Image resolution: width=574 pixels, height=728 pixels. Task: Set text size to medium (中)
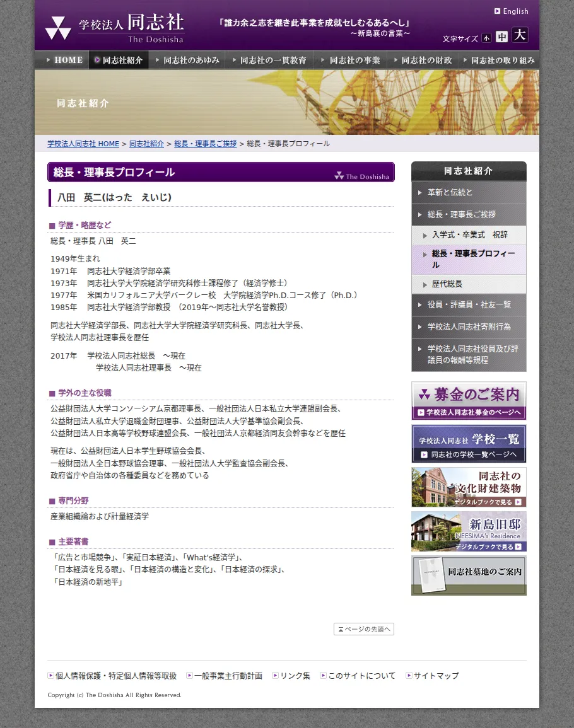[x=501, y=37]
